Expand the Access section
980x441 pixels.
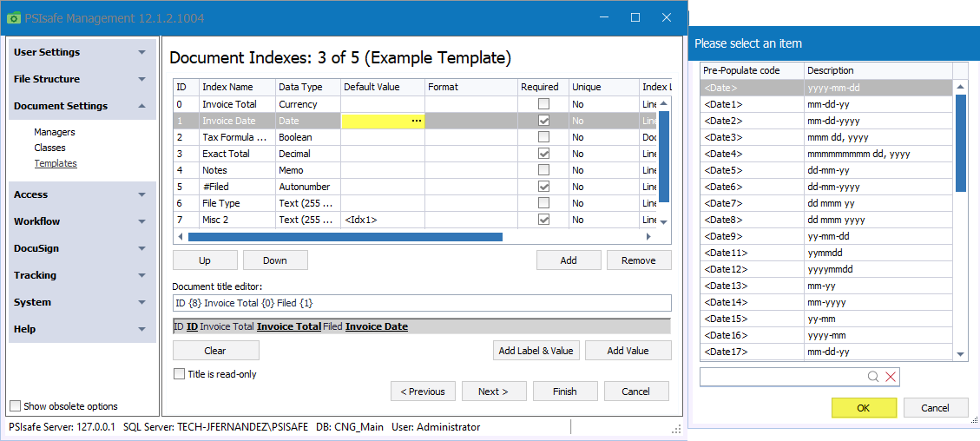coord(82,194)
